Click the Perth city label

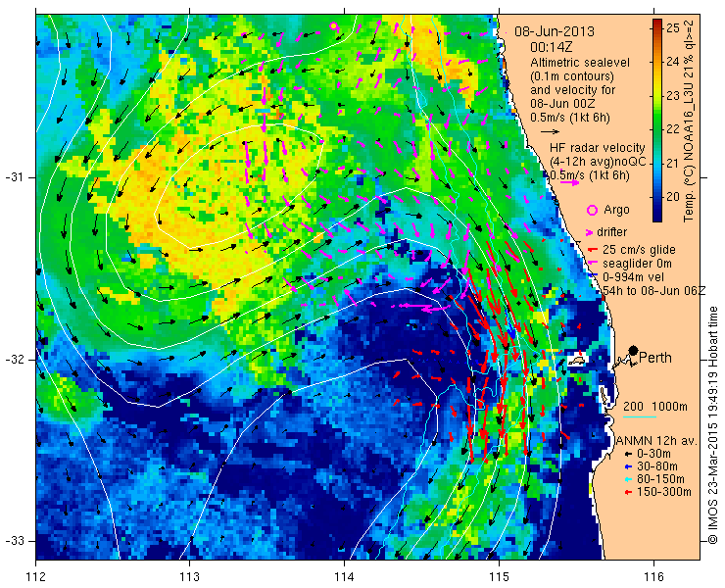(655, 358)
